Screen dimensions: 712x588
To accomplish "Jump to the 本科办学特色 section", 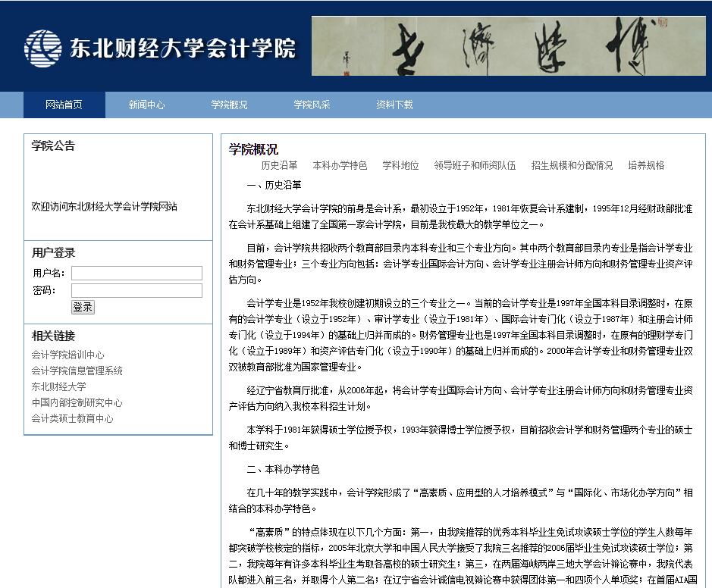I will pos(340,165).
